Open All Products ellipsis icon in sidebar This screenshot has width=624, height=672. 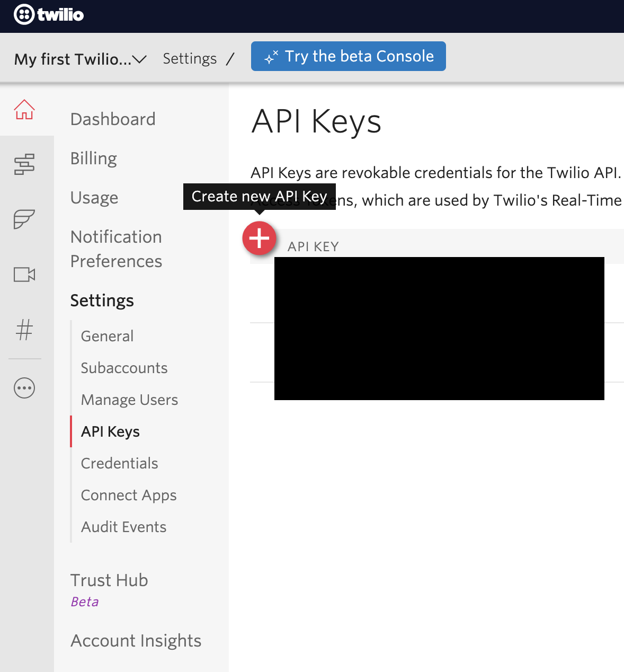pyautogui.click(x=24, y=388)
